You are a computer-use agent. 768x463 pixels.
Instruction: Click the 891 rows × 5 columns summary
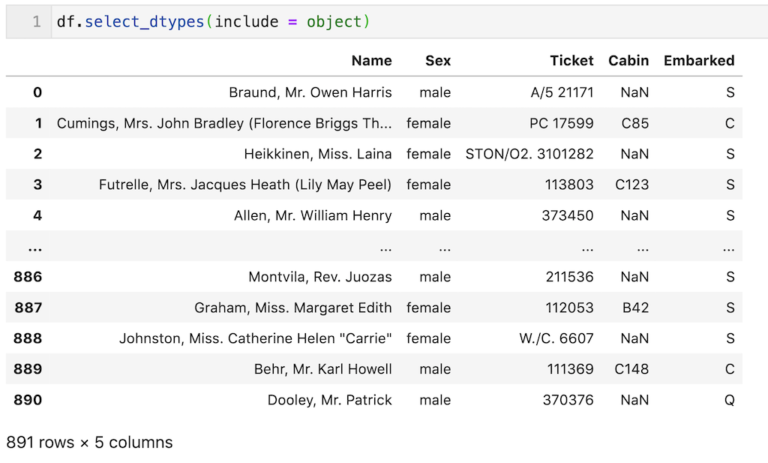[x=90, y=442]
